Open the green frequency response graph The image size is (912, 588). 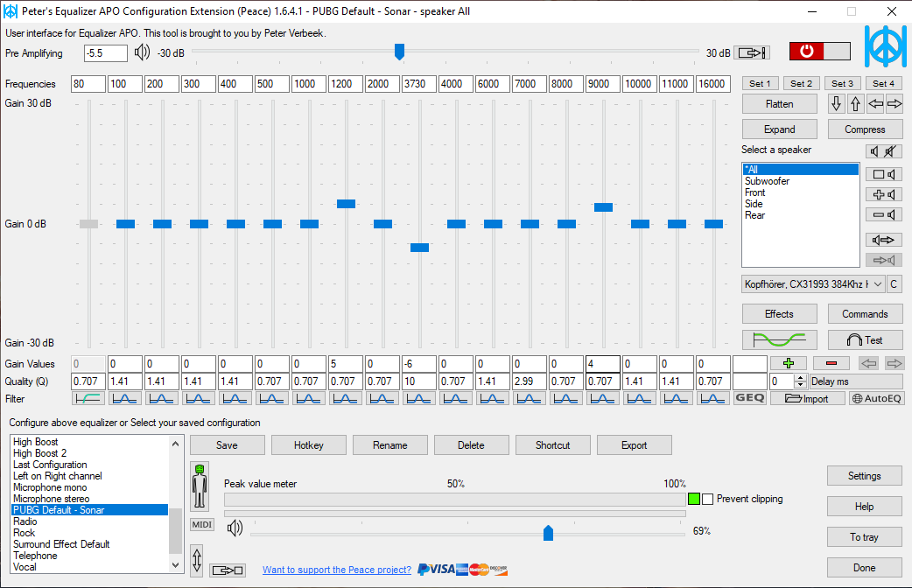coord(779,339)
